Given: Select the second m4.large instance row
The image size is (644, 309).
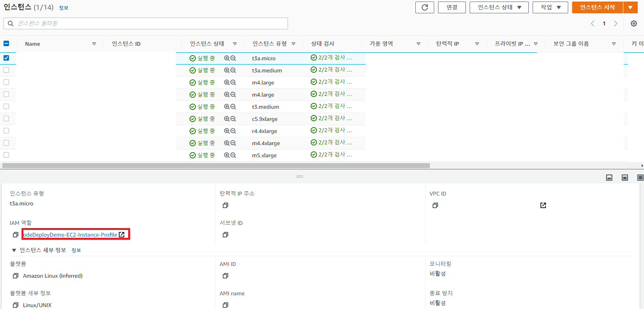Looking at the screenshot, I should coord(6,94).
